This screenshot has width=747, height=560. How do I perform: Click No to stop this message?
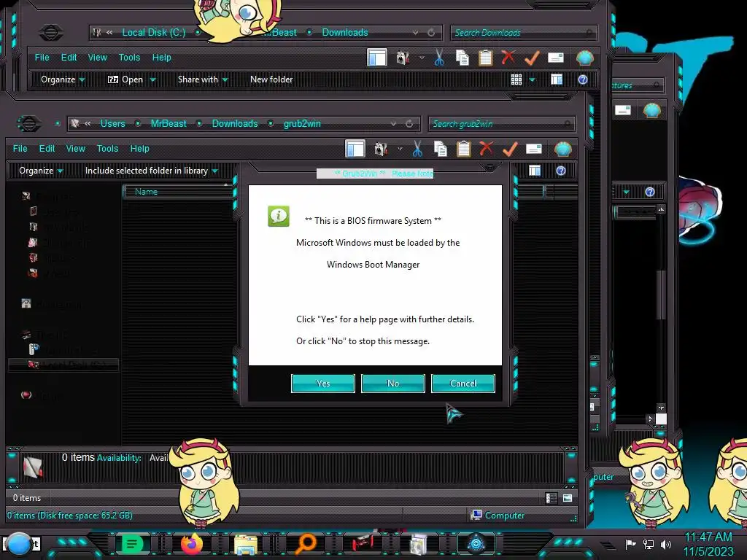[x=393, y=384]
